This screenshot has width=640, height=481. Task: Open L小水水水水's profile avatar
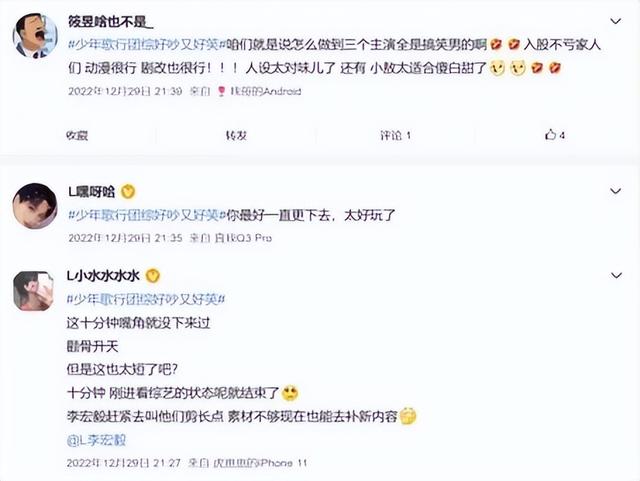33,291
